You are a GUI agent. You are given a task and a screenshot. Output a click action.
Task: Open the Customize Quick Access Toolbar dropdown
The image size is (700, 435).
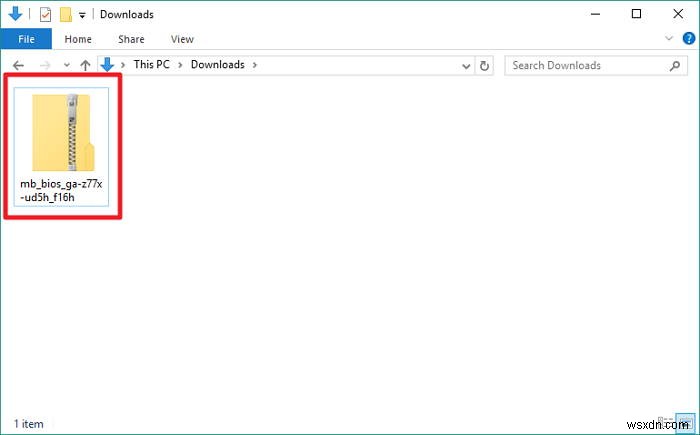click(x=82, y=15)
